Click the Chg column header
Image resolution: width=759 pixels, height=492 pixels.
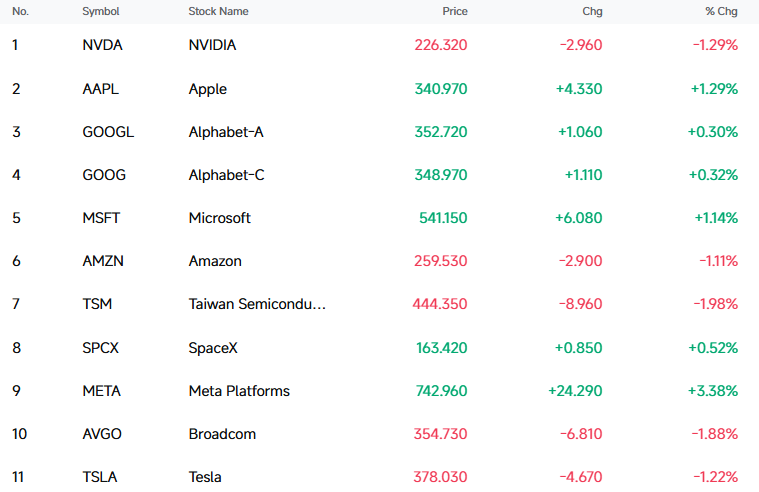coord(592,11)
